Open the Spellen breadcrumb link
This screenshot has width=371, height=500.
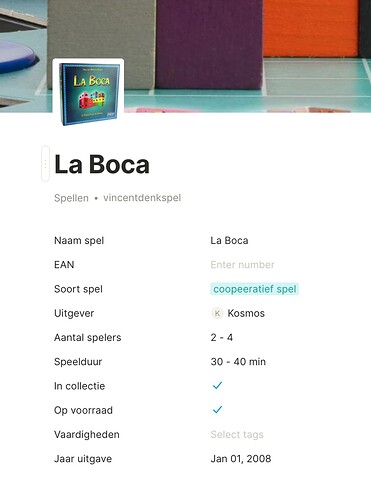coord(71,198)
